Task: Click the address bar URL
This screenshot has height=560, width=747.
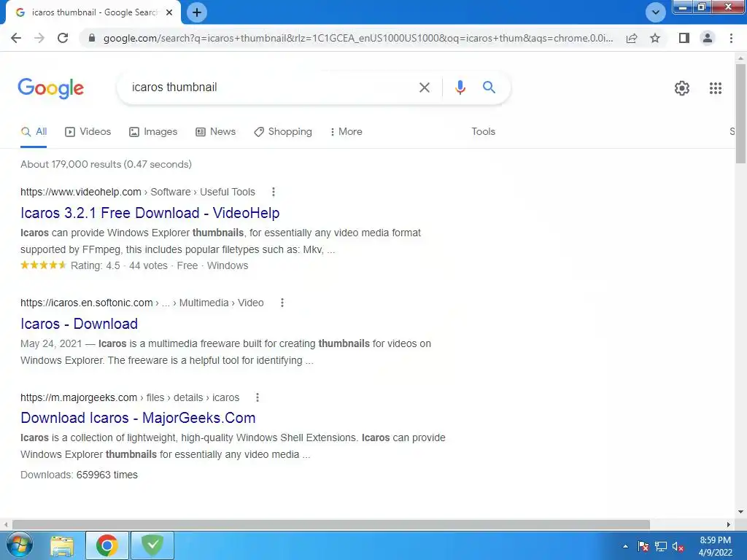Action: (357, 38)
